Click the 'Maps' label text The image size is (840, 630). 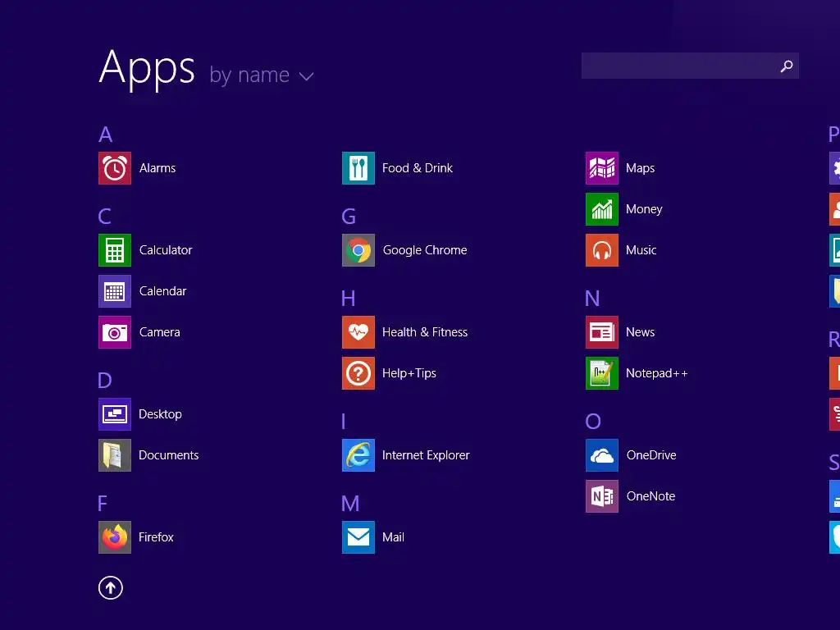coord(641,168)
